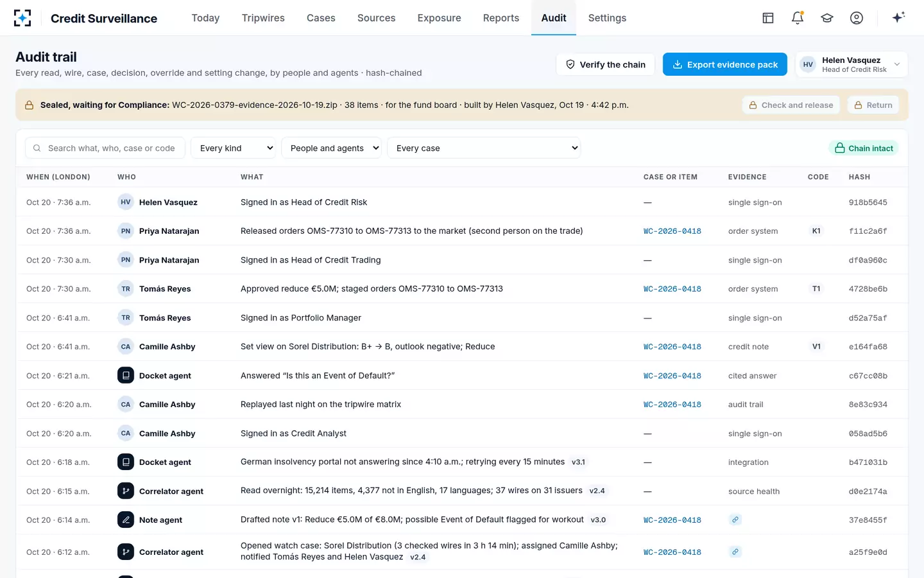The image size is (924, 578).
Task: Click PN avatar on Head of Credit Trading sign-in row
Action: 126,259
